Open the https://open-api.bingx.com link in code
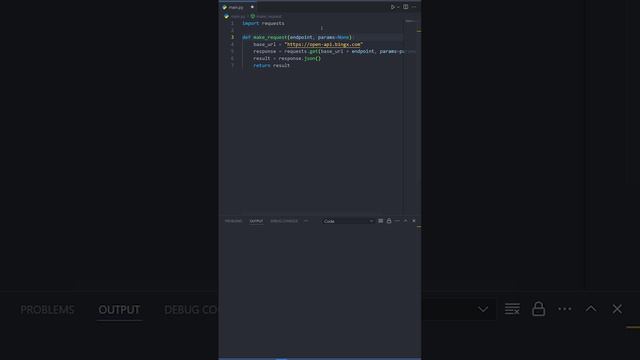Viewport: 640px width, 360px height. [x=324, y=44]
